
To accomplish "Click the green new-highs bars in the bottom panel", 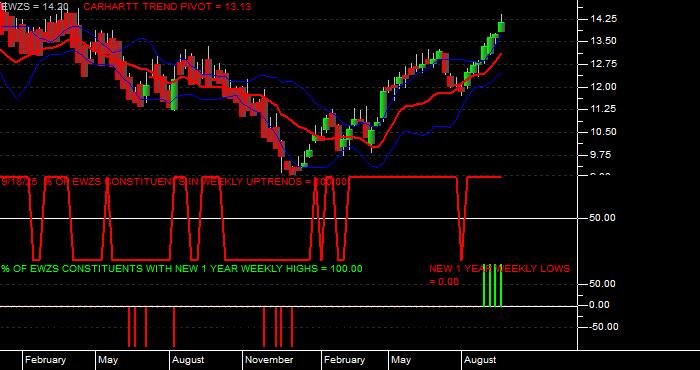I will (x=492, y=286).
